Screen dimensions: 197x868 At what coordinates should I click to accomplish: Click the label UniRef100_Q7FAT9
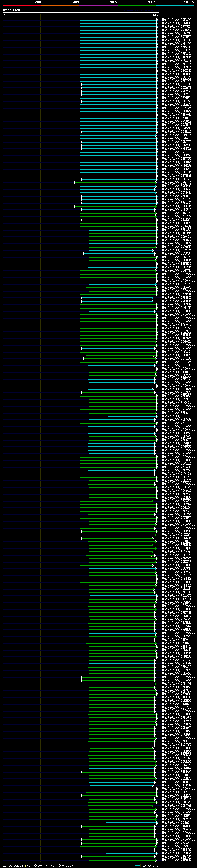coord(177,196)
